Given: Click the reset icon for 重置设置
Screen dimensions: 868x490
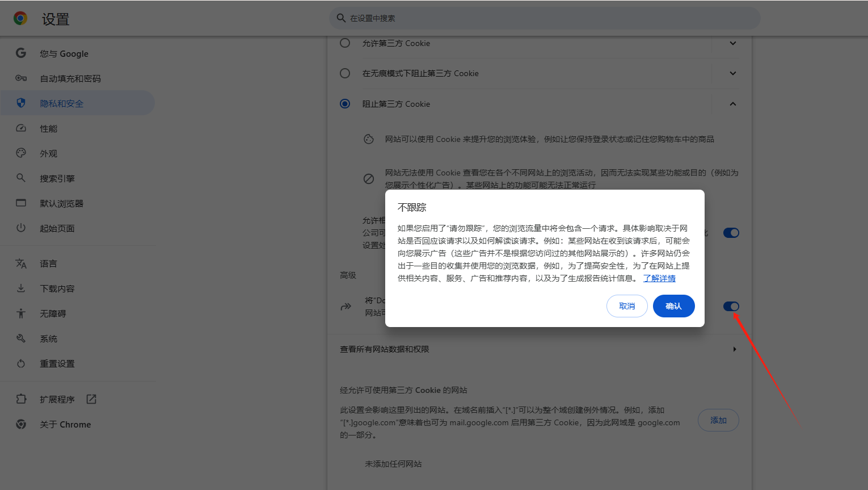Looking at the screenshot, I should pyautogui.click(x=21, y=363).
